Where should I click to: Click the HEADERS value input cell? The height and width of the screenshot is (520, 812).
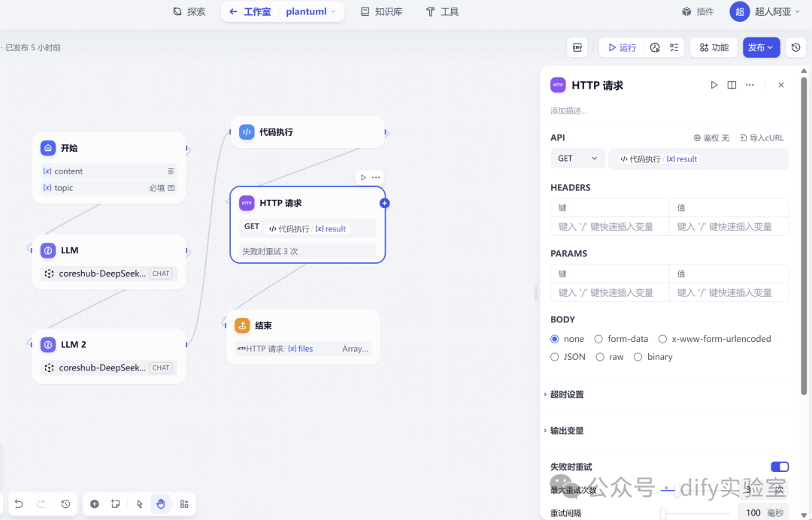(x=729, y=226)
